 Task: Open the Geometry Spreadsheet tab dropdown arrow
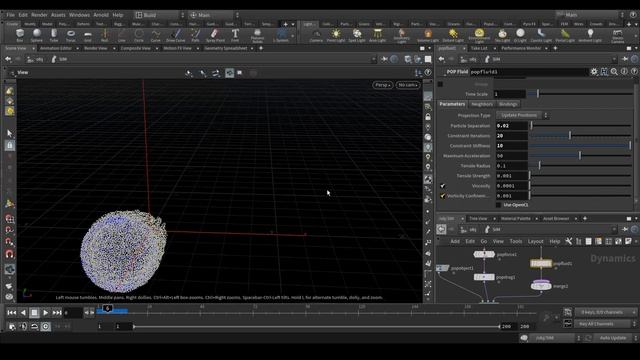[251, 48]
